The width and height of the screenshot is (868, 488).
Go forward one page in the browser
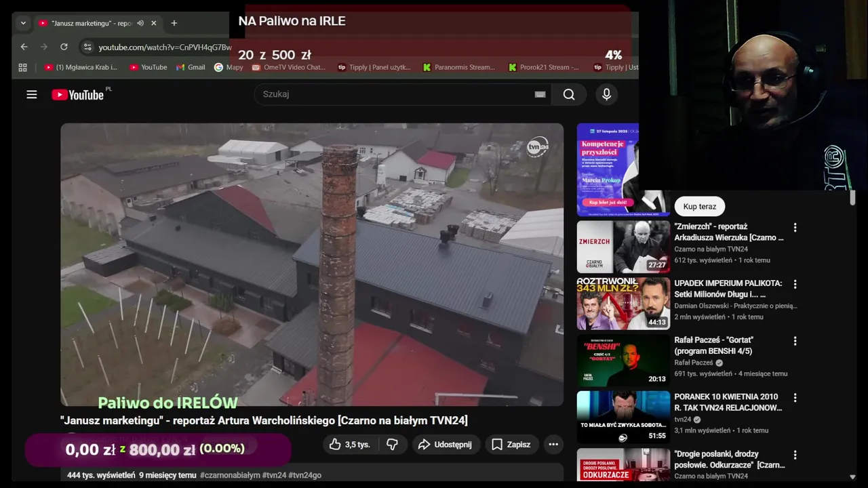click(43, 47)
